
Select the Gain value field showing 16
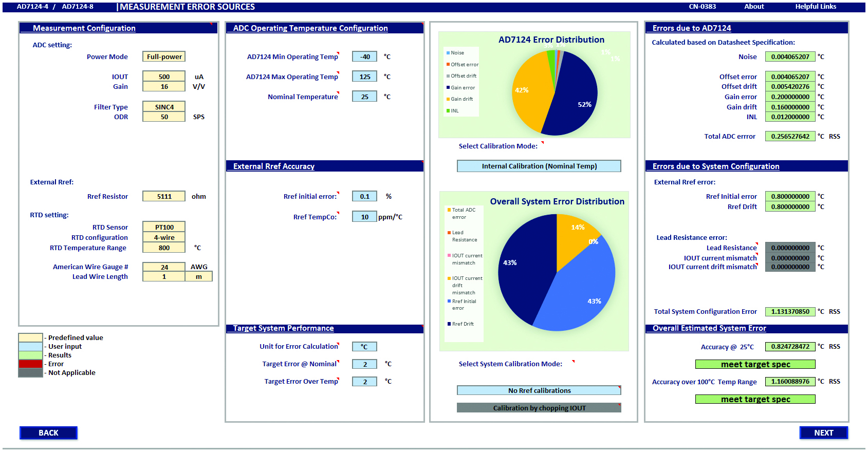(164, 87)
